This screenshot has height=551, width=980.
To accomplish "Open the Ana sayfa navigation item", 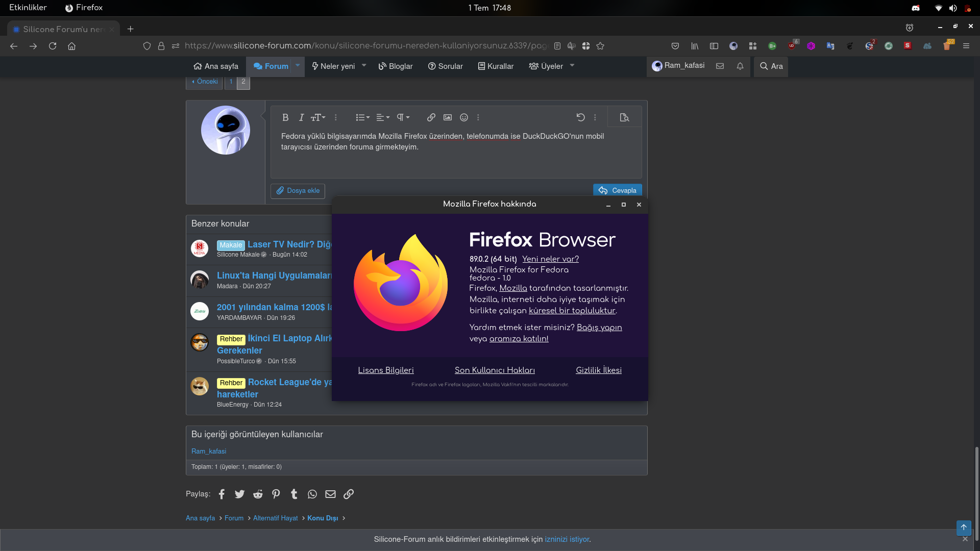I will [216, 66].
